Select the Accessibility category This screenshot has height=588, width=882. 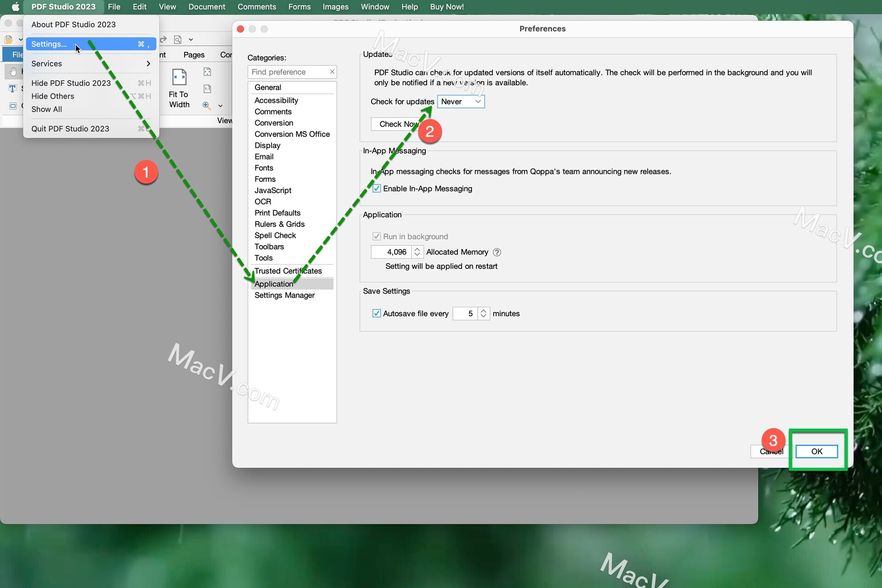(292, 100)
